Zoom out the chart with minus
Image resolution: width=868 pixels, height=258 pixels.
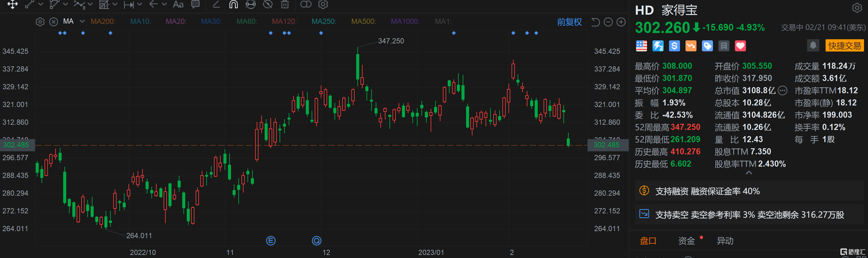point(608,22)
